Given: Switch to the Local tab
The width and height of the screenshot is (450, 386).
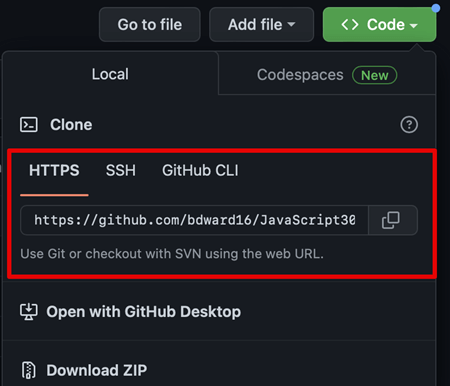Looking at the screenshot, I should click(110, 74).
